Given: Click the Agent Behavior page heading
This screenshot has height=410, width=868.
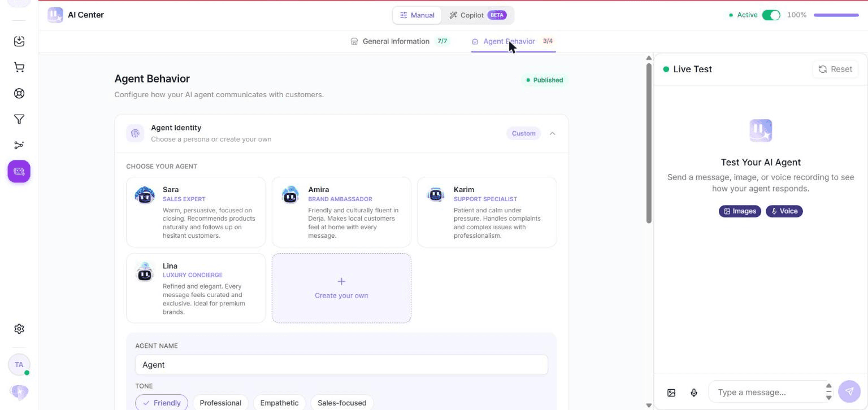Looking at the screenshot, I should click(x=152, y=78).
